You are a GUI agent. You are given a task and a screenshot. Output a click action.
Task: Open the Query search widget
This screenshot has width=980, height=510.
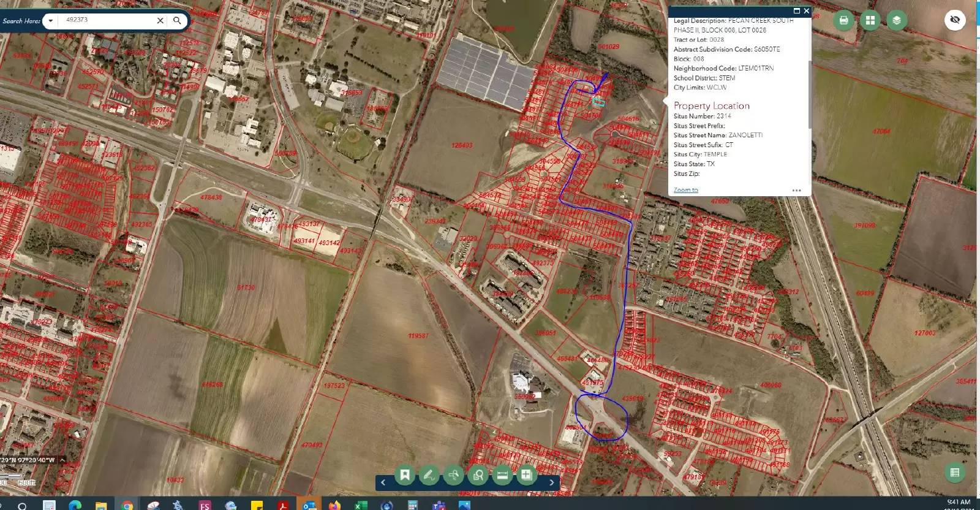point(478,475)
